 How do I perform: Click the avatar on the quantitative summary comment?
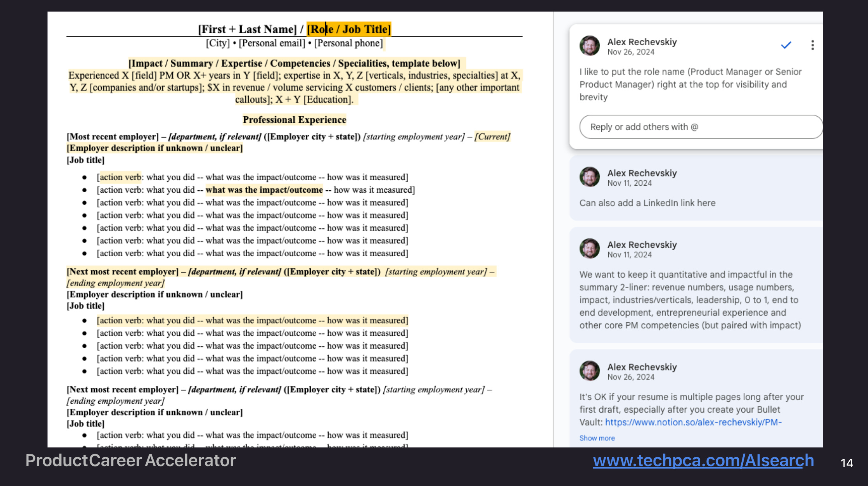coord(590,248)
